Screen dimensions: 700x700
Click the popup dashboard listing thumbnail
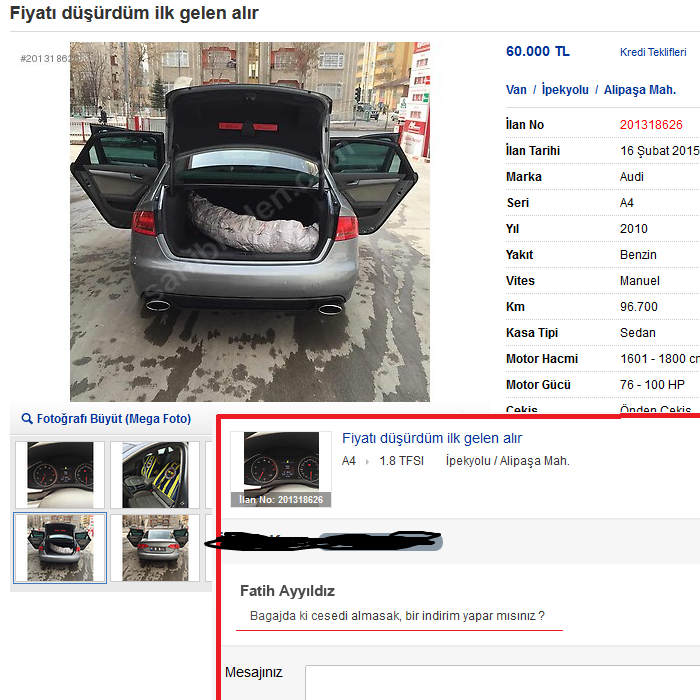[x=281, y=469]
